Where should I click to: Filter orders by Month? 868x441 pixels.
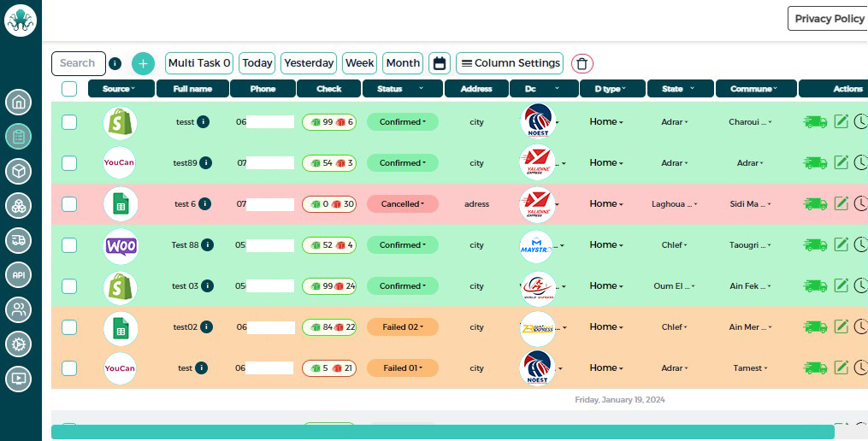(402, 63)
